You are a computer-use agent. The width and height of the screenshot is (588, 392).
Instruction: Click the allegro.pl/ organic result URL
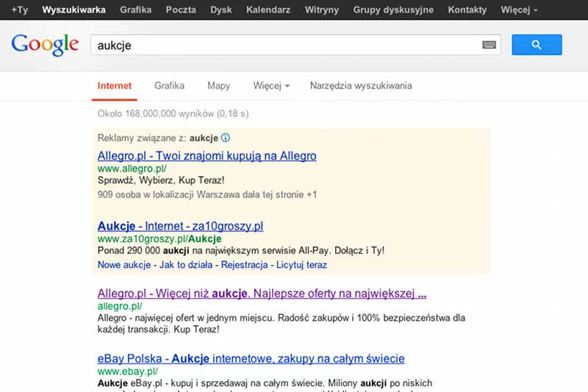(x=120, y=306)
